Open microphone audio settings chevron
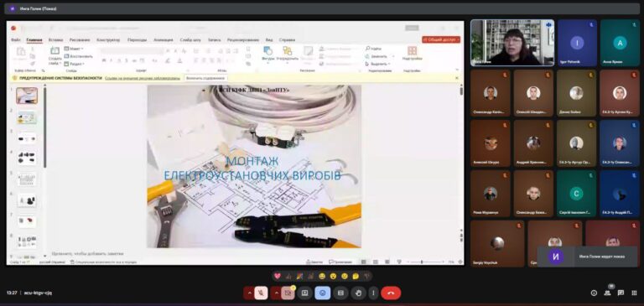 pos(249,293)
